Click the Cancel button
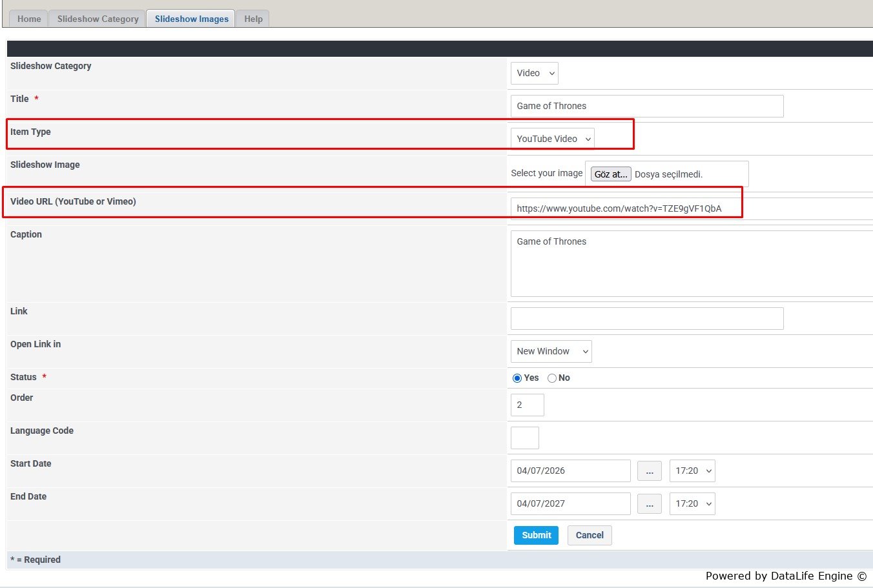The width and height of the screenshot is (873, 588). coord(589,535)
